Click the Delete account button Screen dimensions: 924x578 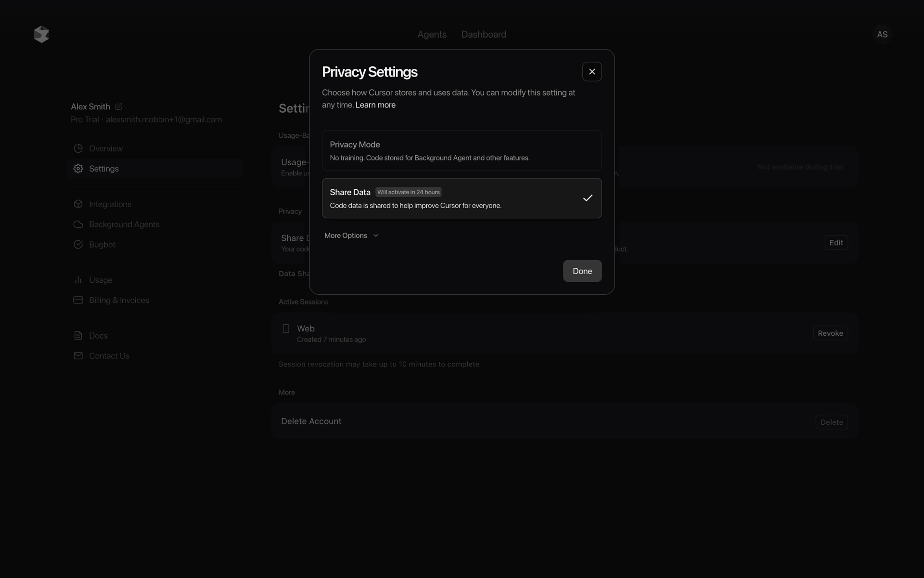pos(832,422)
